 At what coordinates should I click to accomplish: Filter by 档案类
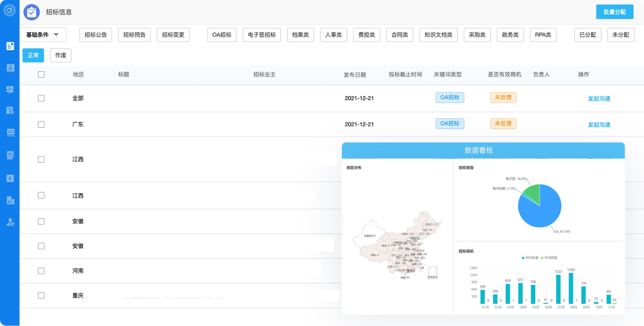(x=300, y=35)
